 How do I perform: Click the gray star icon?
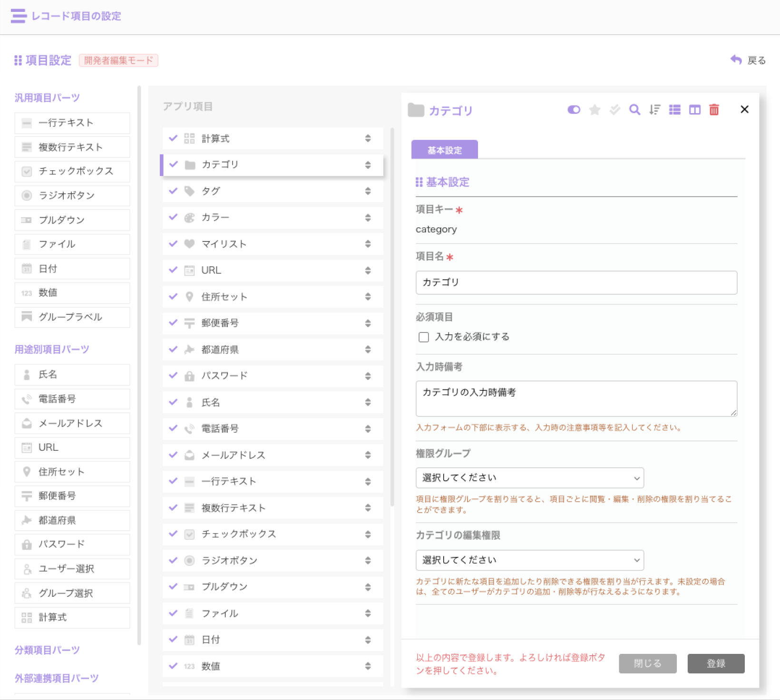(595, 110)
